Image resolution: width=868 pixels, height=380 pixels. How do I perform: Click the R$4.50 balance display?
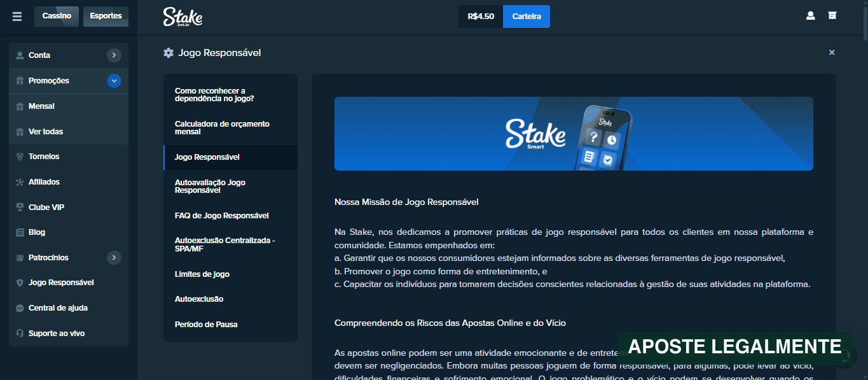pyautogui.click(x=481, y=17)
